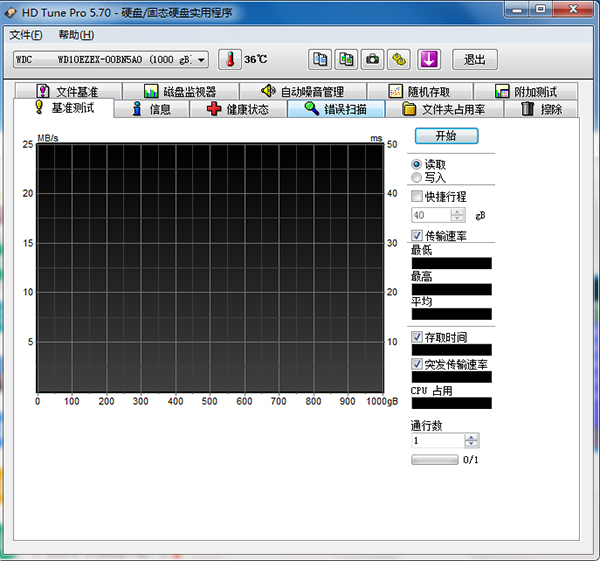Click the purple down-arrow minimize-to-tray icon
Screen dimensions: 600x561
tap(428, 60)
